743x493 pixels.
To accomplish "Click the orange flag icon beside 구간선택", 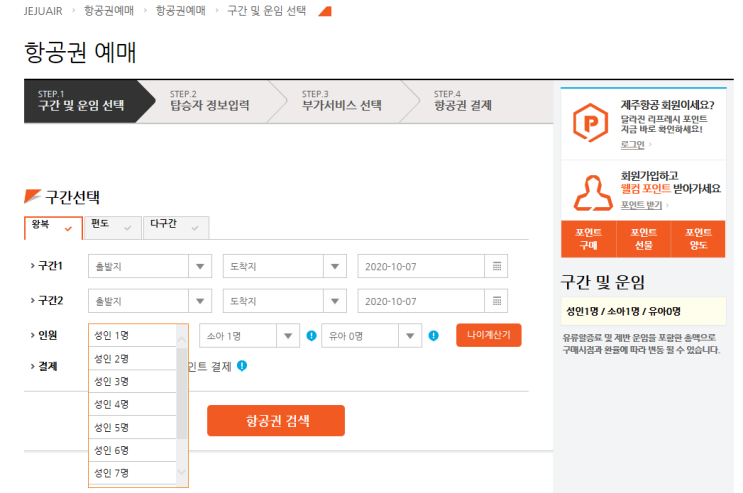I will click(x=32, y=196).
